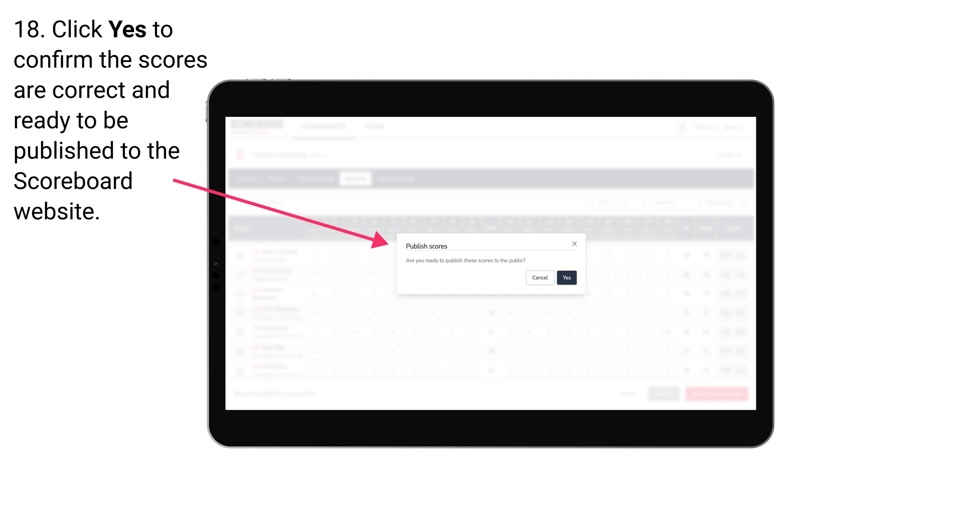Click the Publish scores dialog title
The height and width of the screenshot is (527, 980).
427,245
